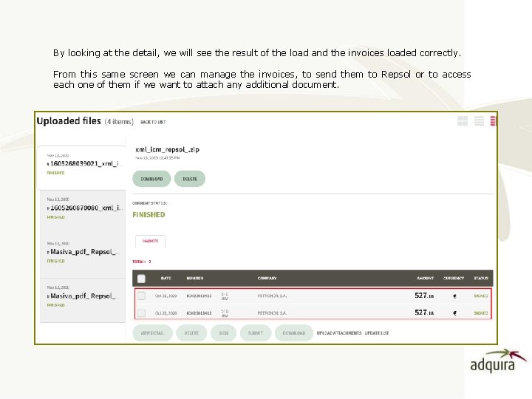Screen dimensions: 532x399
Task: Sort by the Amount column header
Action: click(x=426, y=279)
